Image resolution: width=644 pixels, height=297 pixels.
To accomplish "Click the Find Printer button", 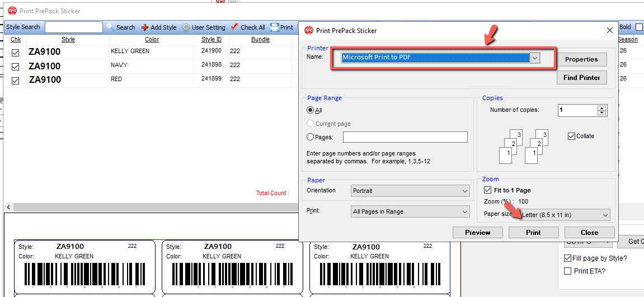I will 581,77.
